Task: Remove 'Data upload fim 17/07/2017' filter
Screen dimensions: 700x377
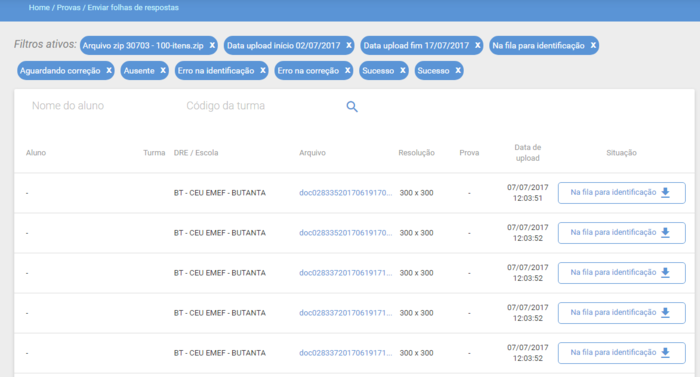Action: point(477,46)
